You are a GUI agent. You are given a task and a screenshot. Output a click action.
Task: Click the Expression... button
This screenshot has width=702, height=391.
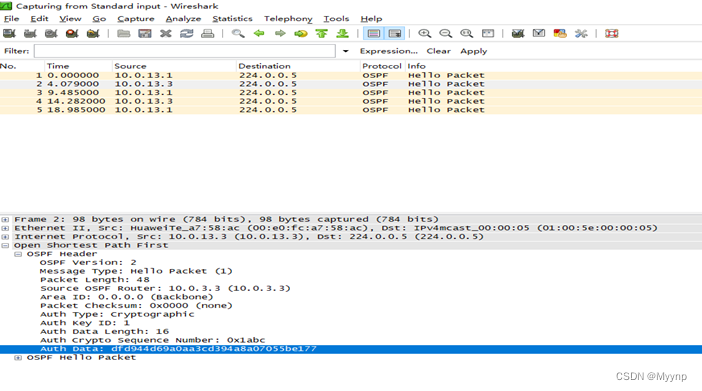[x=389, y=51]
